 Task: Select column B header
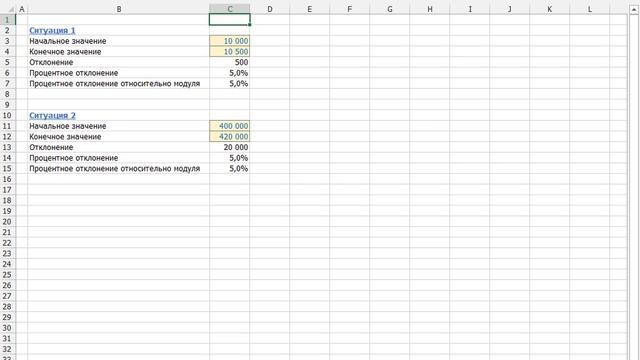click(x=119, y=9)
